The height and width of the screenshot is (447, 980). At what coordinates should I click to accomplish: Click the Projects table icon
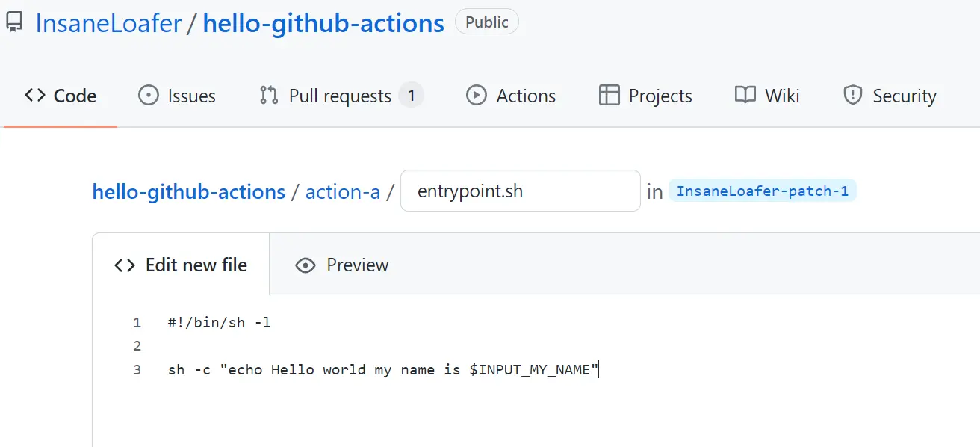tap(609, 96)
